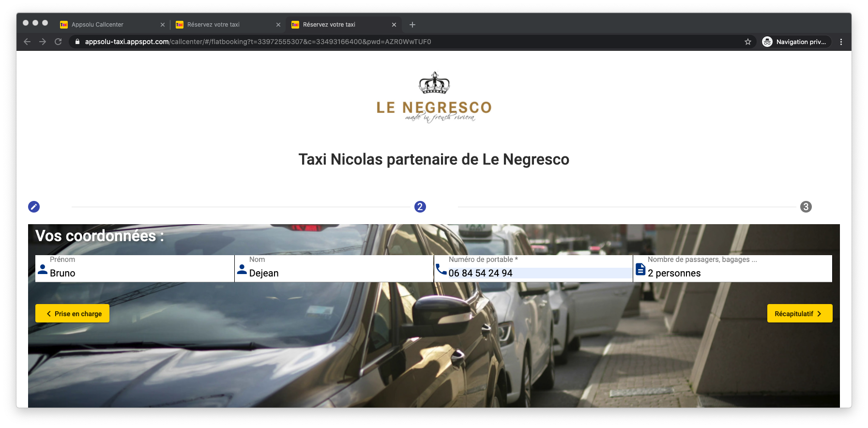This screenshot has width=868, height=428.
Task: Jump to step 3 in the stepper
Action: pyautogui.click(x=806, y=207)
